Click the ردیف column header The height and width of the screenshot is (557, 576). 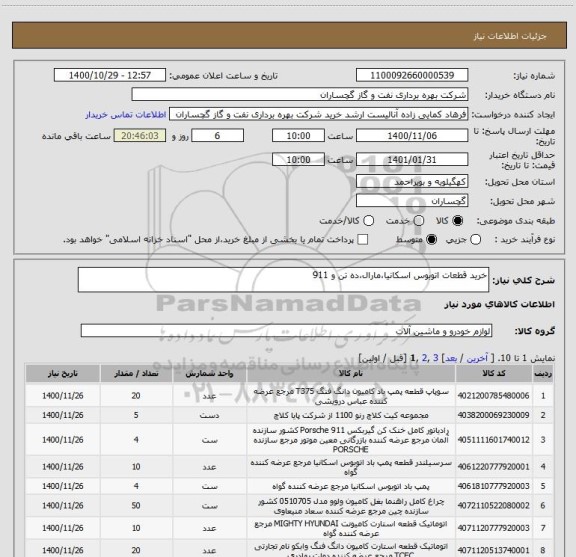click(543, 374)
